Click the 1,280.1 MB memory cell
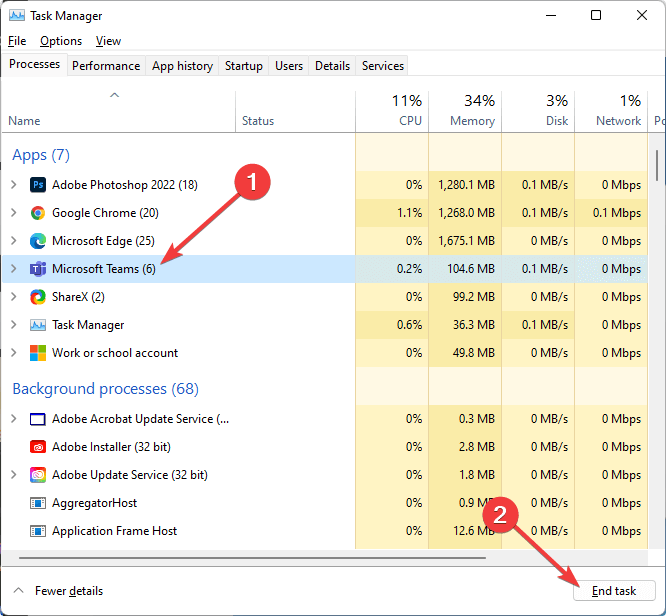666x616 pixels. (465, 185)
